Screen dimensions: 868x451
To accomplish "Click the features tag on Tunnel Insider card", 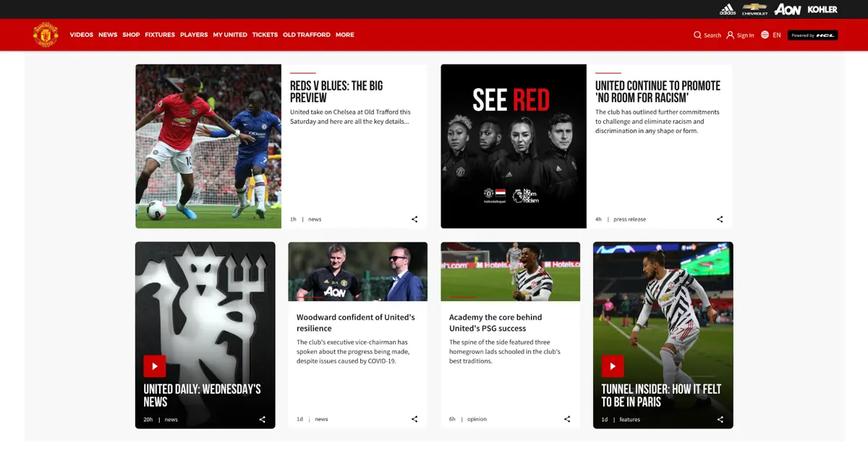I will click(629, 419).
